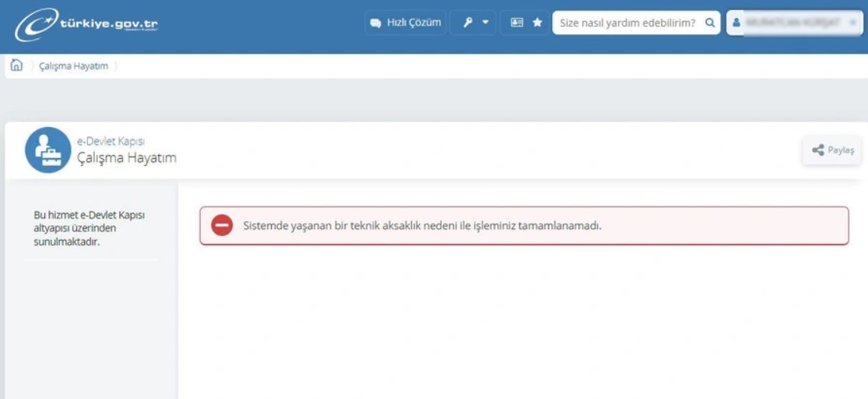Screen dimensions: 868x399
Task: Click the user avatar icon in header
Action: click(x=736, y=23)
